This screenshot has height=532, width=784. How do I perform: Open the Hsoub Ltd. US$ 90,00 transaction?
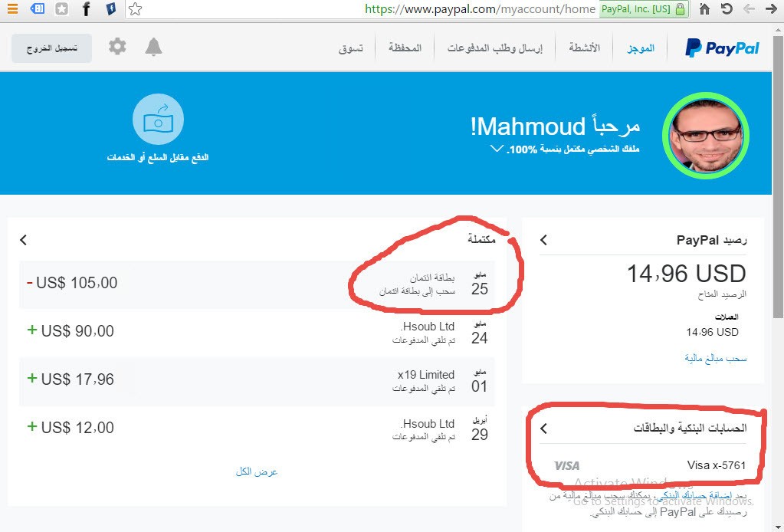[257, 333]
